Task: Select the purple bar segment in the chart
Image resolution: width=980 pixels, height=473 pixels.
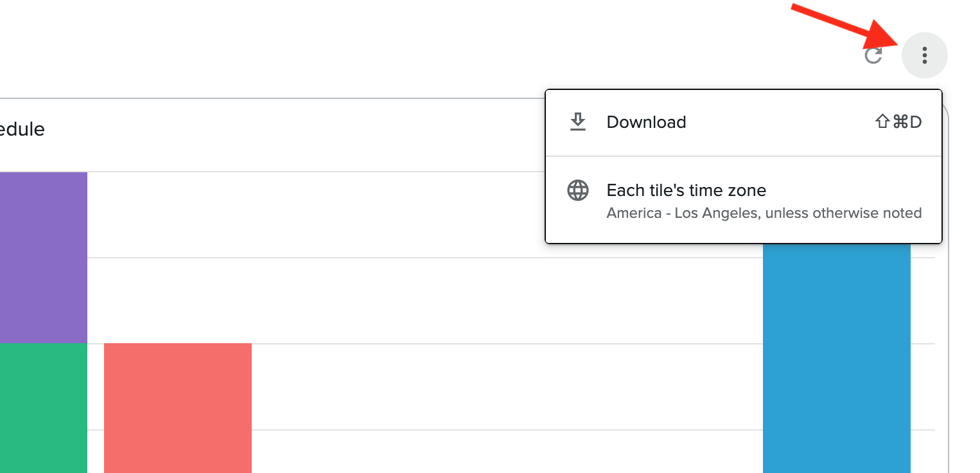Action: tap(44, 257)
